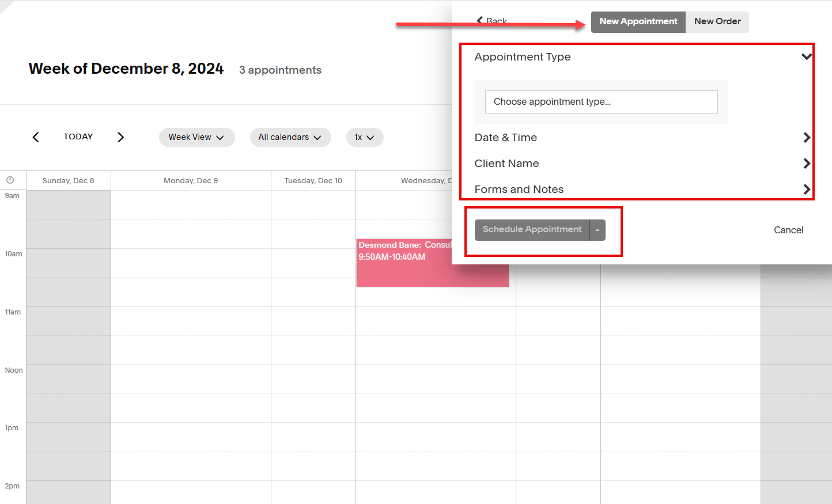Click the clock icon above time column

[10, 180]
